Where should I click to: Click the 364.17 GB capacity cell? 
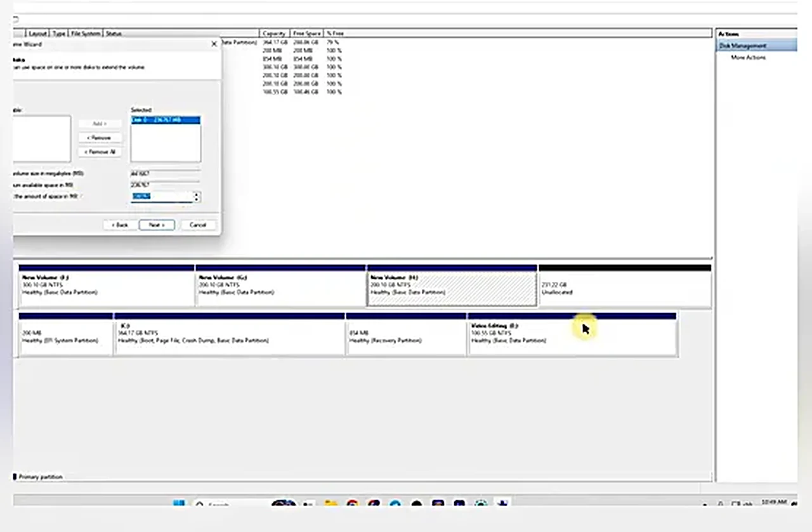[275, 42]
